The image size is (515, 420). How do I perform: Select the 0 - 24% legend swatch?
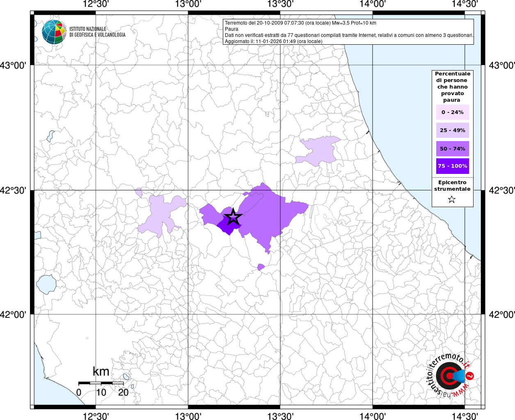[452, 112]
